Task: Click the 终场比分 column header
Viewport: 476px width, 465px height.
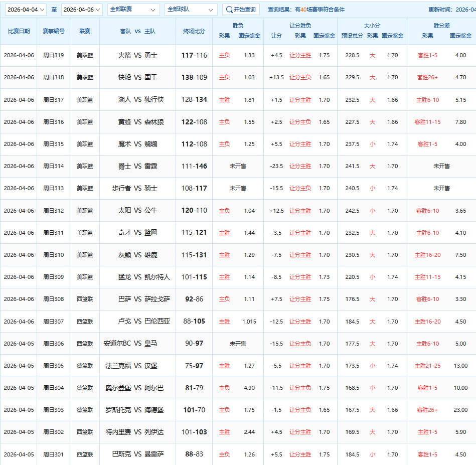Action: [194, 31]
